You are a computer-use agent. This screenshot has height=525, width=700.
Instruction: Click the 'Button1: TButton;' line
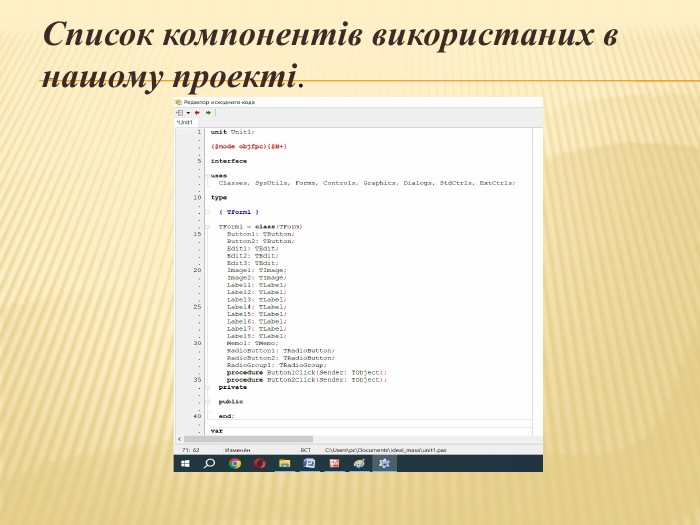click(x=261, y=234)
